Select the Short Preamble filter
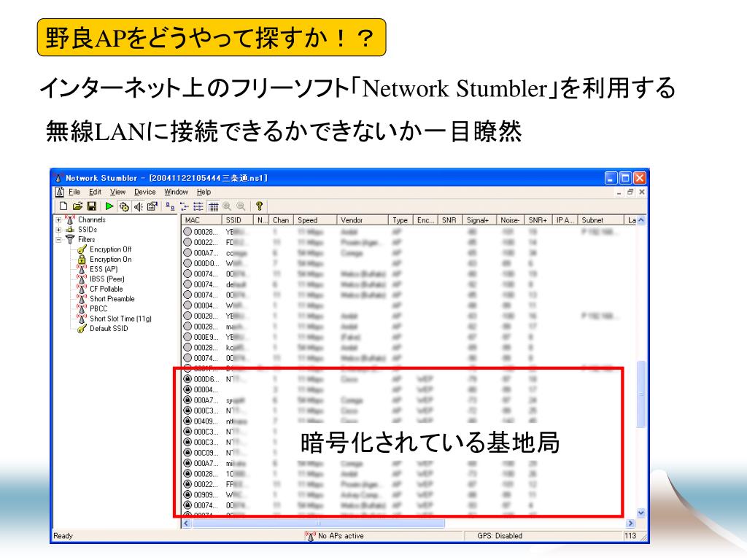Image resolution: width=747 pixels, height=560 pixels. pyautogui.click(x=112, y=298)
